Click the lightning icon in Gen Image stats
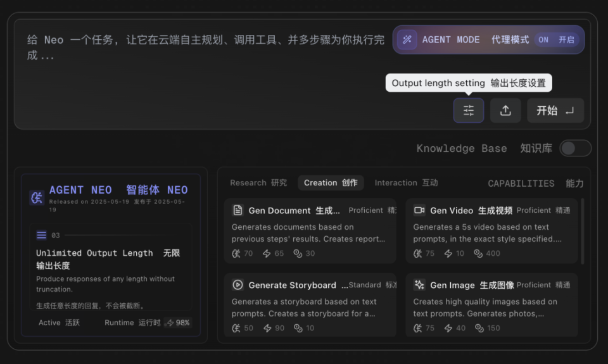Image resolution: width=608 pixels, height=364 pixels. click(x=448, y=329)
